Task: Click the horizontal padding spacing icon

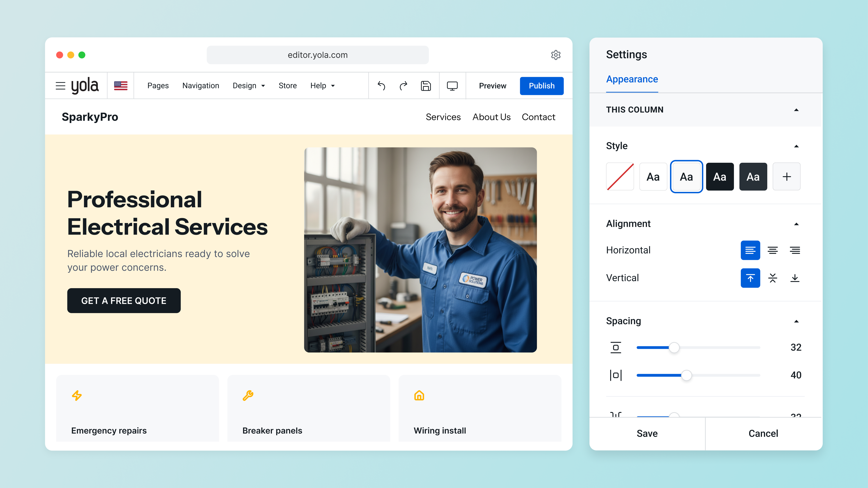Action: click(x=616, y=375)
